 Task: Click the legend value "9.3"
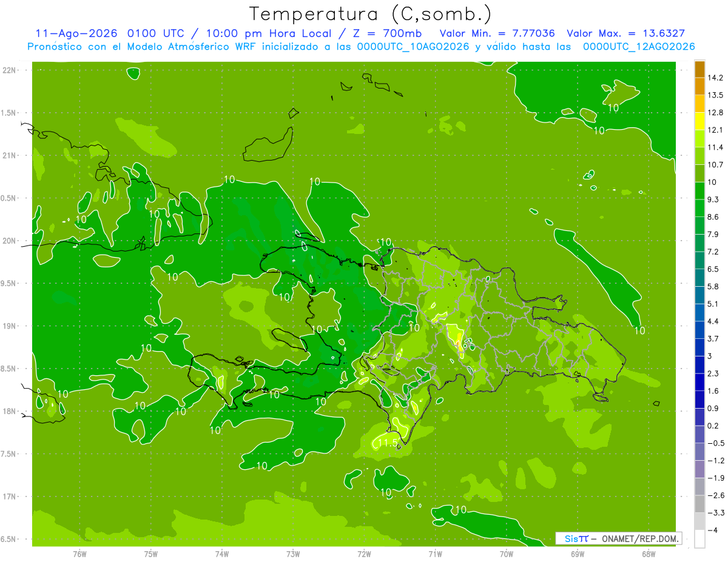tap(714, 199)
